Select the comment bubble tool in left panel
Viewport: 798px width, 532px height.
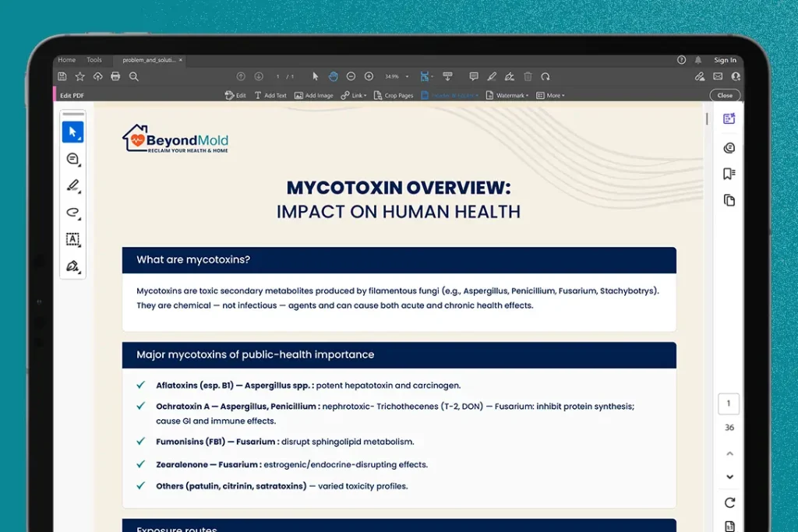[x=72, y=159]
